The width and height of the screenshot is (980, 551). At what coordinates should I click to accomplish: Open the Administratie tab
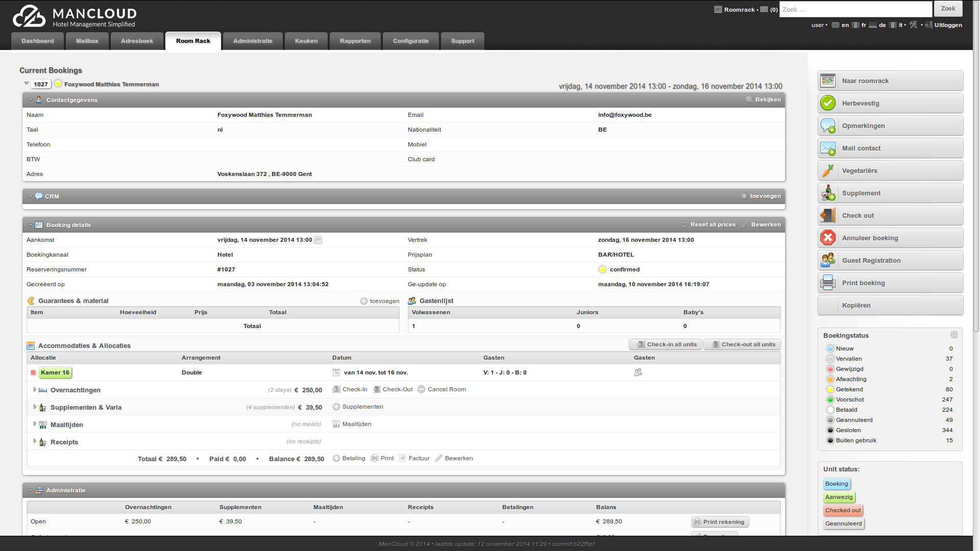click(x=253, y=41)
